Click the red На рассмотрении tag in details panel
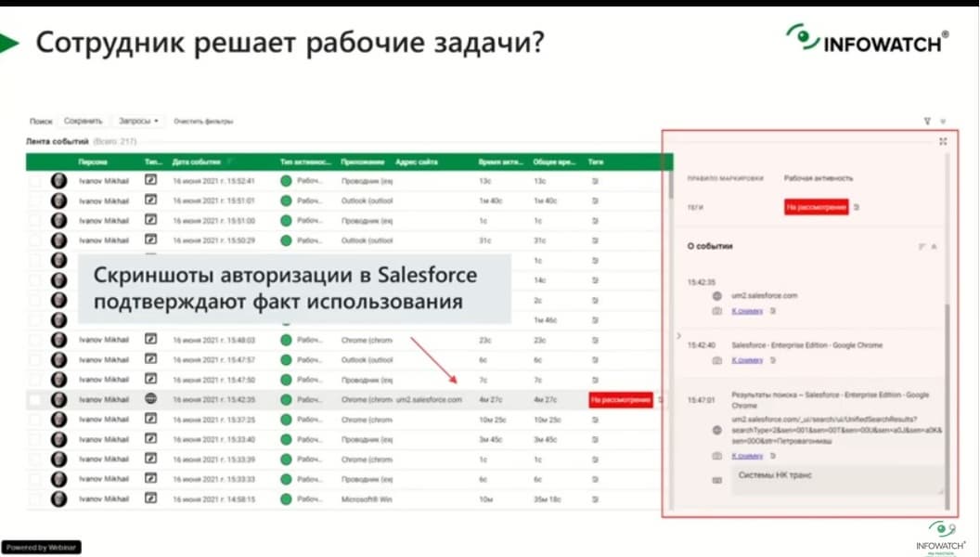 [x=817, y=207]
